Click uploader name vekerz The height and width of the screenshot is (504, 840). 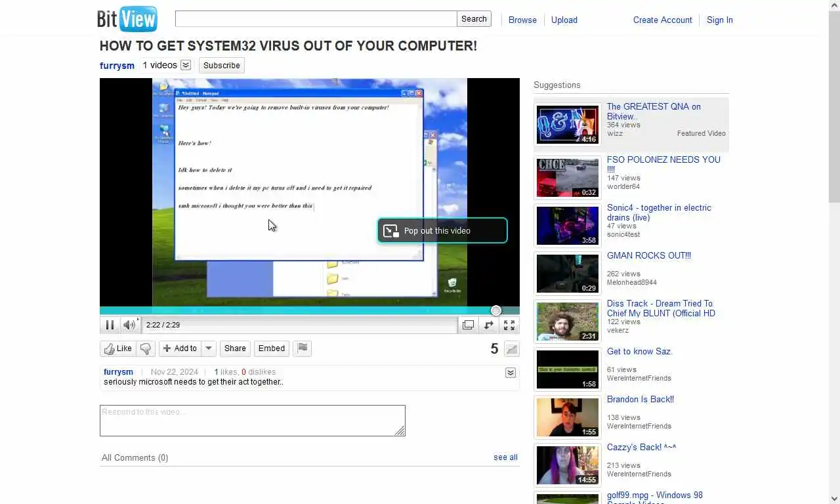tap(618, 330)
